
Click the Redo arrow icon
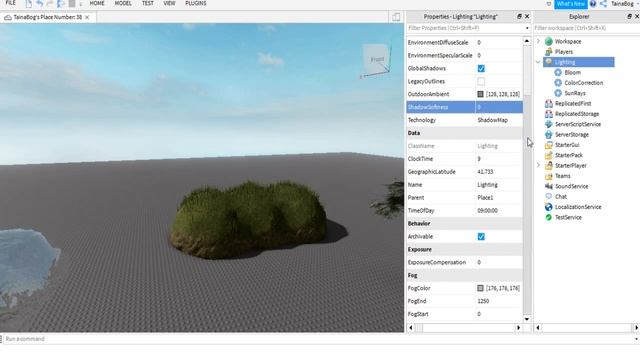[50, 4]
